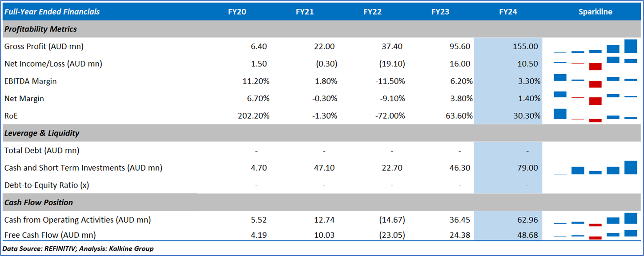Click the Cash from Operating Activities sparkline

(x=595, y=220)
